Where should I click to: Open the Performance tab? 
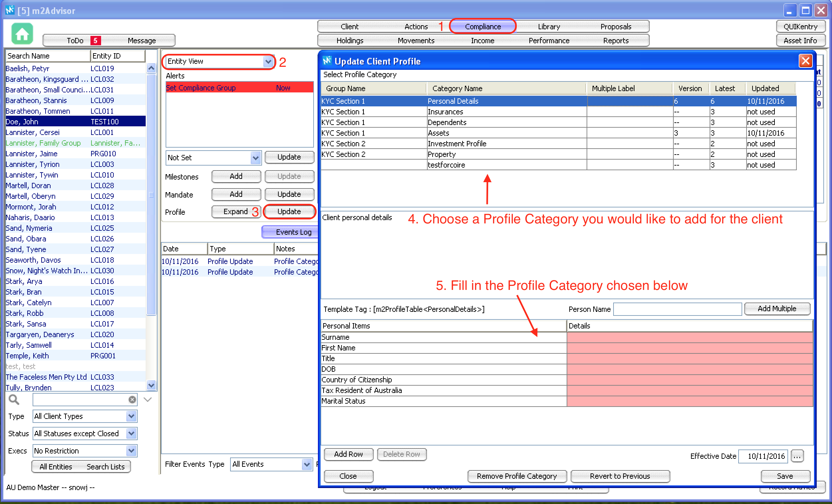coord(549,41)
